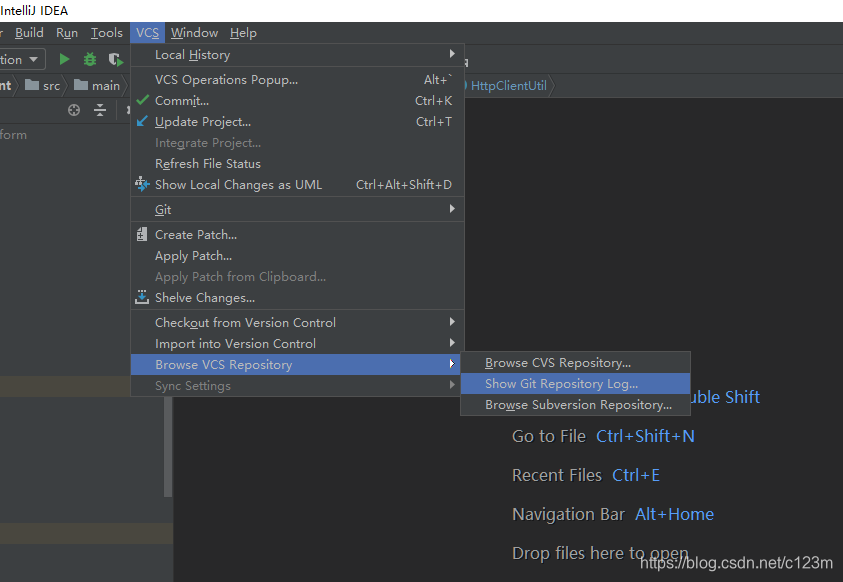Screen dimensions: 843x582
Task: Select Show Git Repository Log...
Action: [x=575, y=384]
